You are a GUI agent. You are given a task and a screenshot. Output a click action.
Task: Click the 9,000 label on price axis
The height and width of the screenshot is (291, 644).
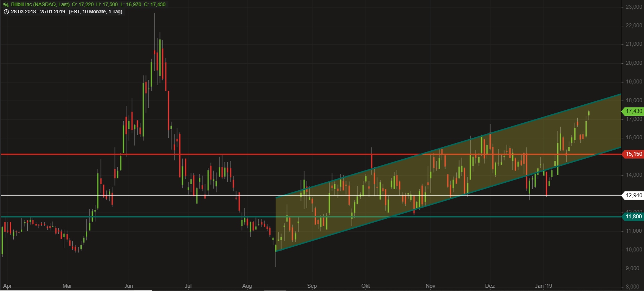pyautogui.click(x=634, y=268)
